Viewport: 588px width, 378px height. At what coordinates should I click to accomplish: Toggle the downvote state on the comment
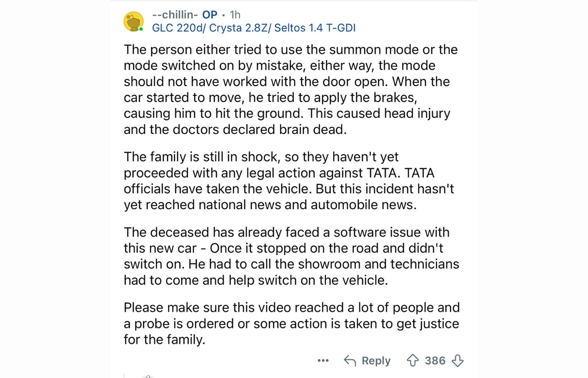(x=458, y=360)
